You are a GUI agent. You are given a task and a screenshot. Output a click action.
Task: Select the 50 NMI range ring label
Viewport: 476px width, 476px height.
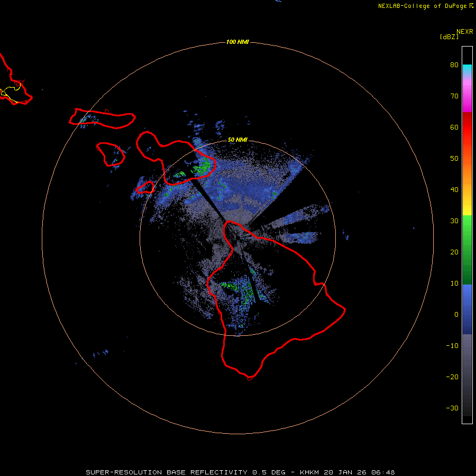pos(237,140)
